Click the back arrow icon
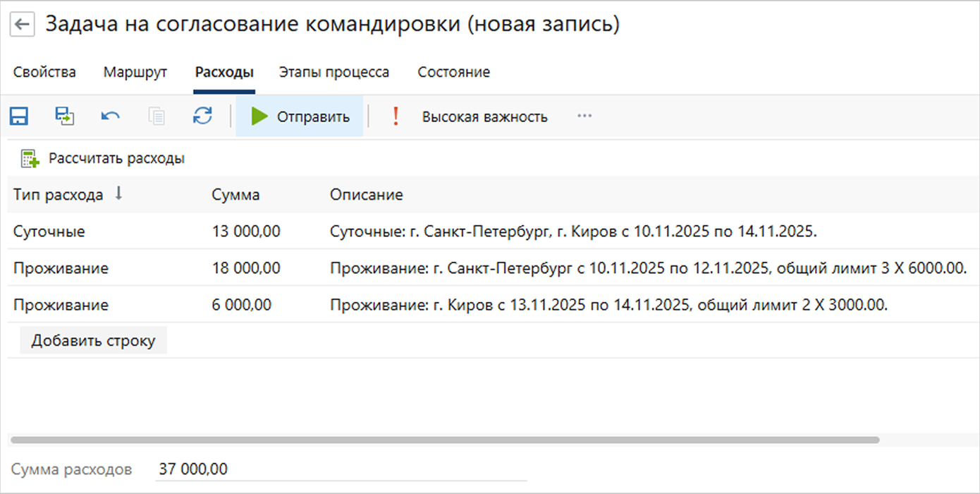 (23, 25)
